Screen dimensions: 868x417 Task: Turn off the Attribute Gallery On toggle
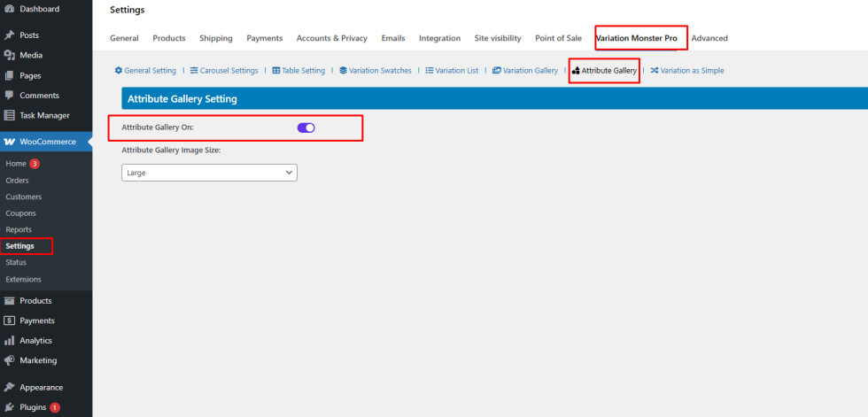(306, 127)
